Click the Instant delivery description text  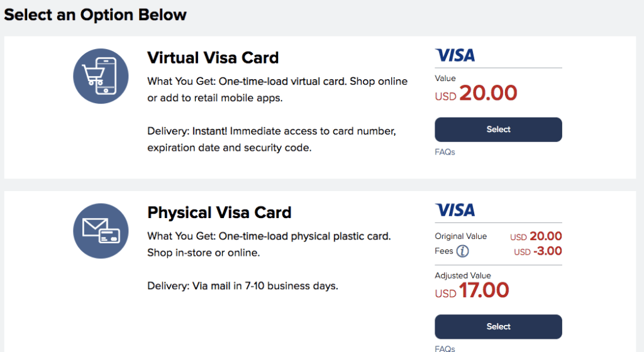[272, 140]
